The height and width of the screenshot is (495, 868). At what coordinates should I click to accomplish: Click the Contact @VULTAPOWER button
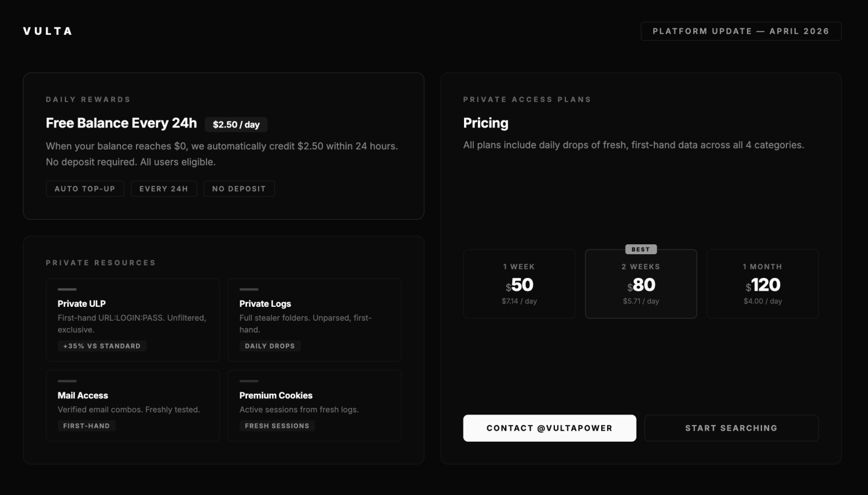pos(550,428)
